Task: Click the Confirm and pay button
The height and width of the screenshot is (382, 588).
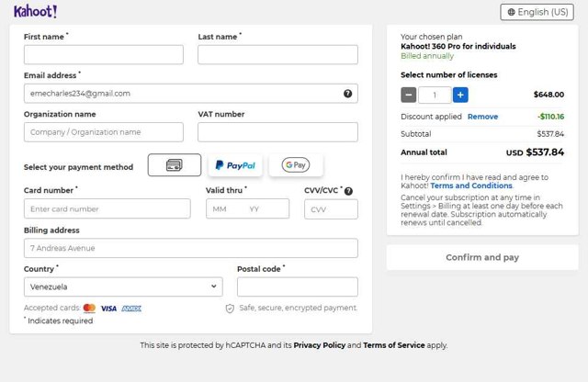Action: point(482,257)
